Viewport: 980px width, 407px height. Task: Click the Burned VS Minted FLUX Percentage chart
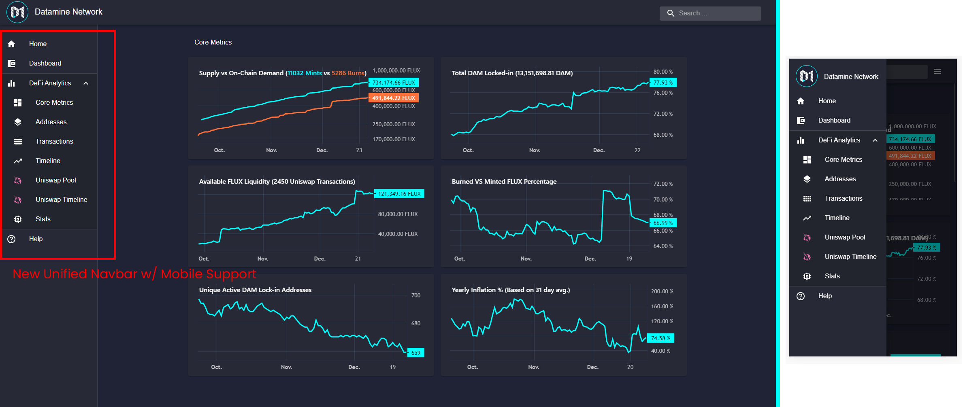click(563, 216)
